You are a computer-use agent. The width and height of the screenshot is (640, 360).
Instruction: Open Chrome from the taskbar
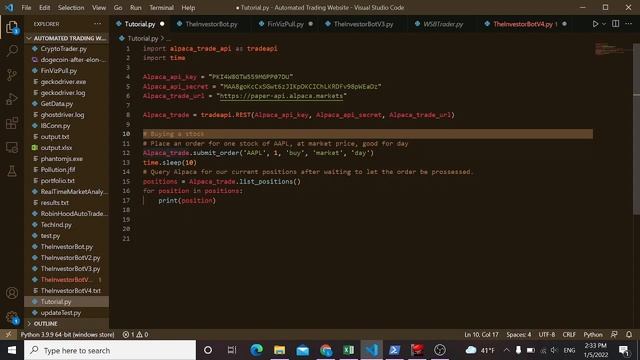[x=326, y=350]
